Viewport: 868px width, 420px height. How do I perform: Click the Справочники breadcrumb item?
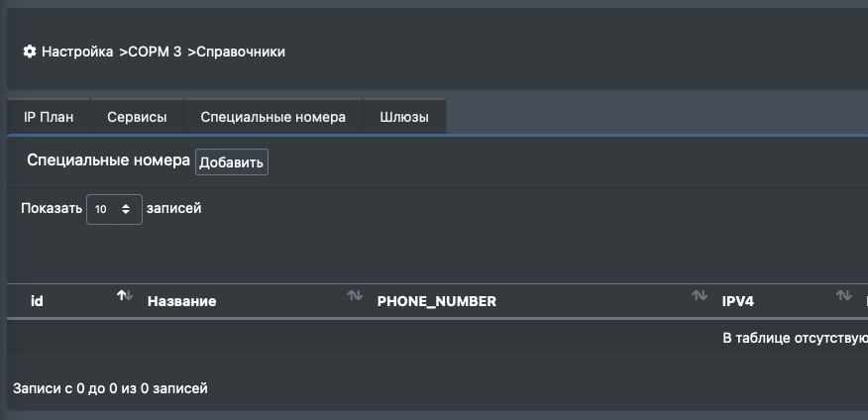click(x=241, y=52)
